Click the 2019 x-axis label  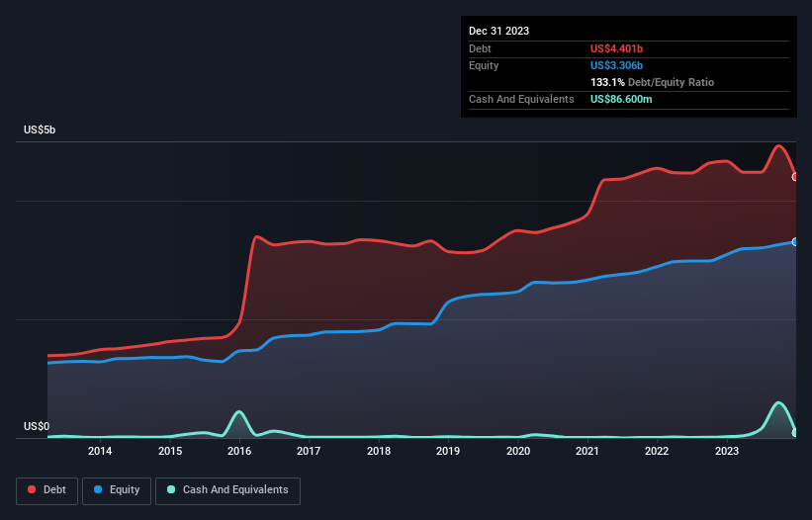pyautogui.click(x=448, y=451)
